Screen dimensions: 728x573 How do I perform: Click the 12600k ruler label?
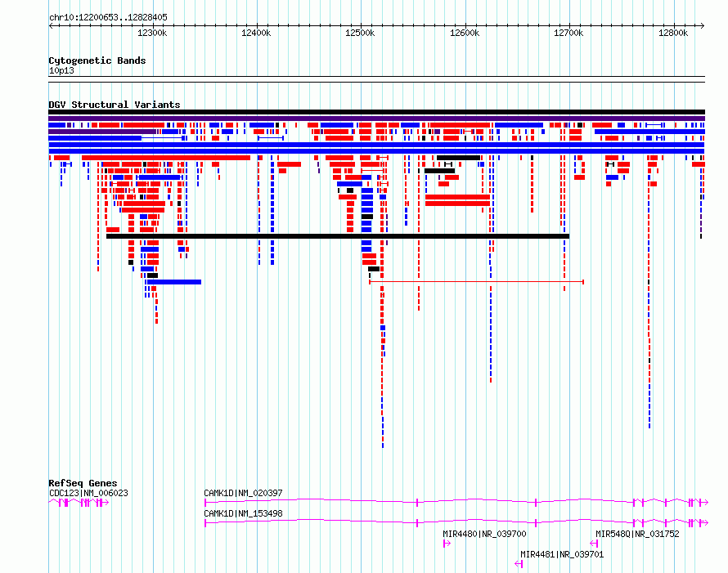pyautogui.click(x=465, y=33)
